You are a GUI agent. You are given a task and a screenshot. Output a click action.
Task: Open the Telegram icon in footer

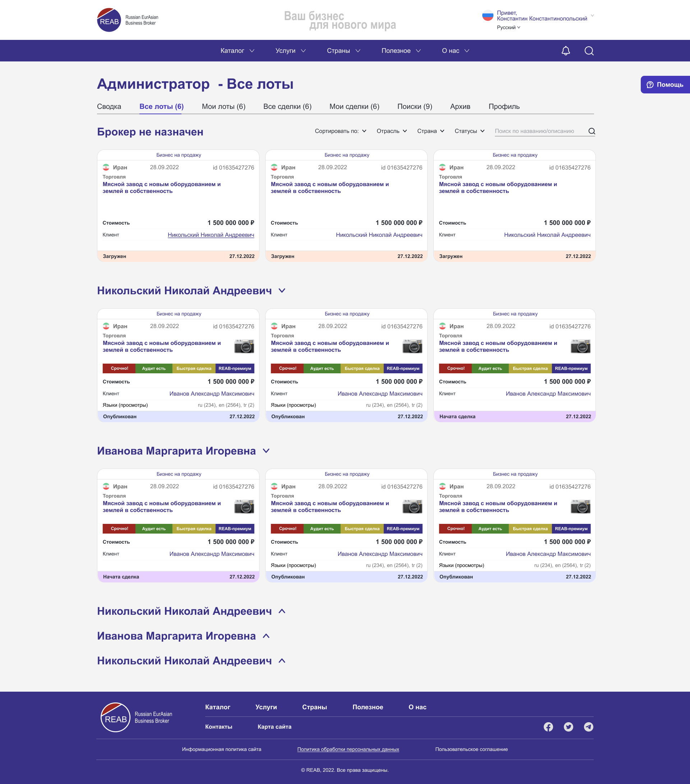[588, 727]
